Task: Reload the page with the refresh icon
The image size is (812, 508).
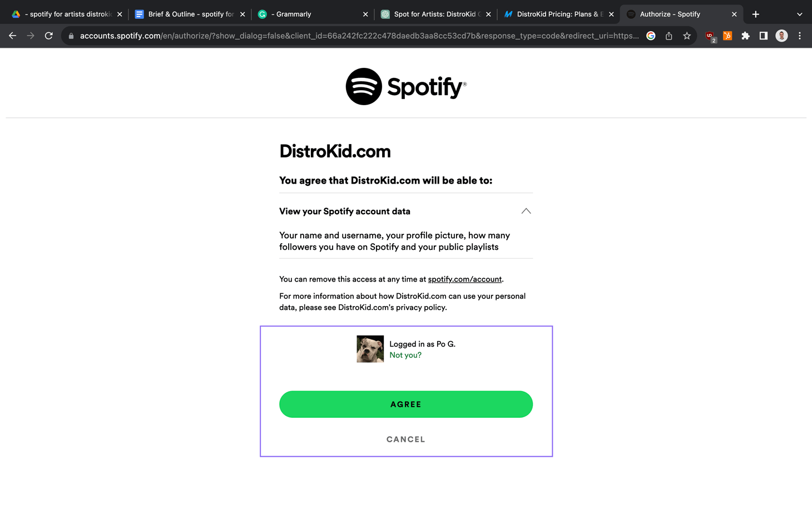Action: pyautogui.click(x=49, y=36)
